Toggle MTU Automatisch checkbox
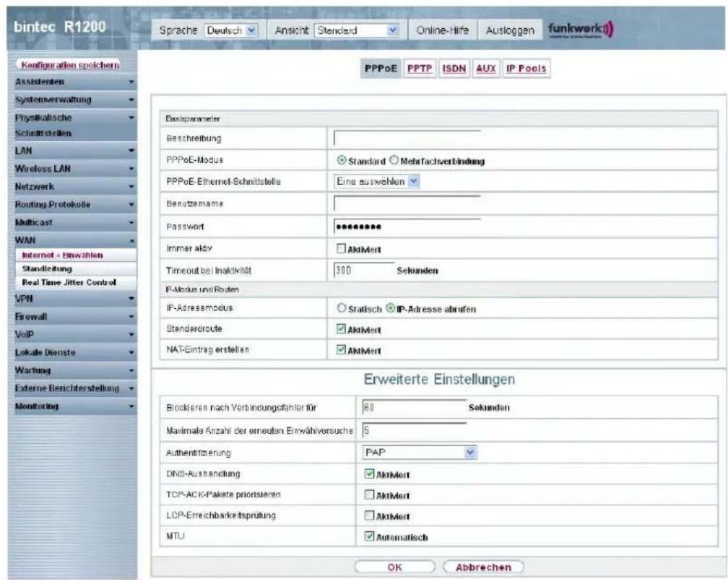Image resolution: width=728 pixels, height=580 pixels. (369, 537)
